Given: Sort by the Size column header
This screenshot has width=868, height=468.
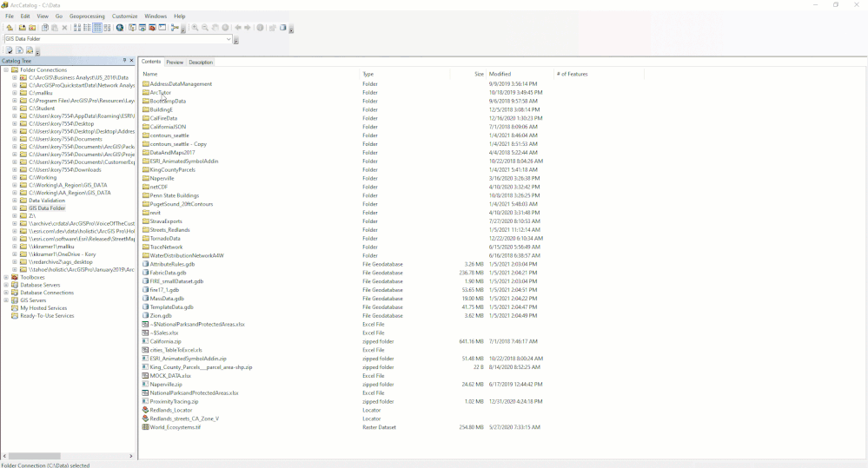Looking at the screenshot, I should 467,74.
